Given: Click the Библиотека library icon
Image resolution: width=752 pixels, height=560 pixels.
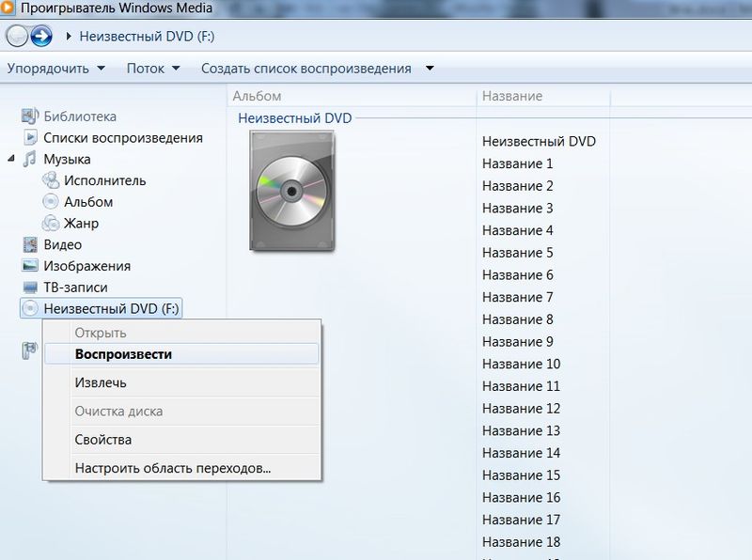Looking at the screenshot, I should (30, 116).
